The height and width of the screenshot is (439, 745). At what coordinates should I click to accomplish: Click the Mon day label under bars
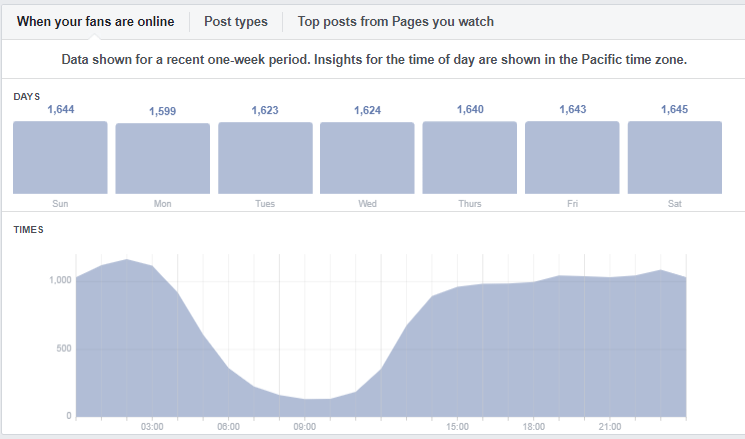[162, 204]
